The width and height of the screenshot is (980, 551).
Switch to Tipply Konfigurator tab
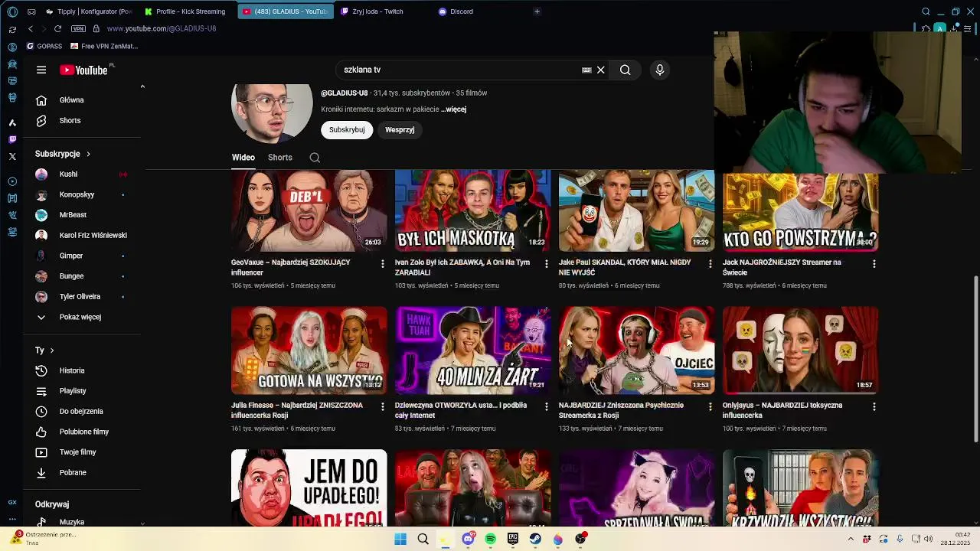(88, 11)
